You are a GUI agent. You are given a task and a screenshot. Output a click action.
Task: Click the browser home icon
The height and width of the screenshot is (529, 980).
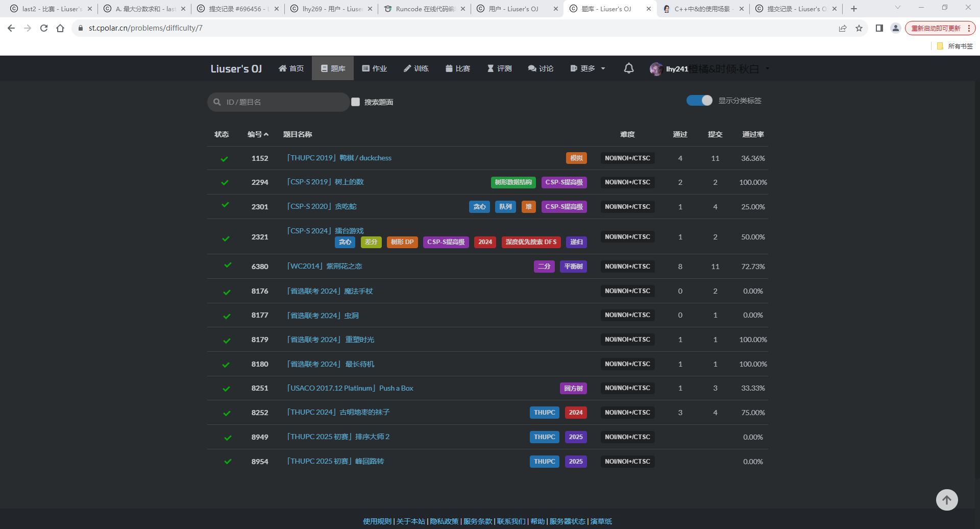[x=60, y=28]
